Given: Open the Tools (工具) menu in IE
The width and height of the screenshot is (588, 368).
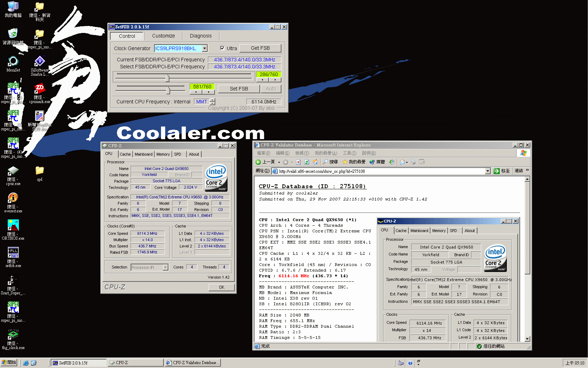Looking at the screenshot, I should point(349,153).
